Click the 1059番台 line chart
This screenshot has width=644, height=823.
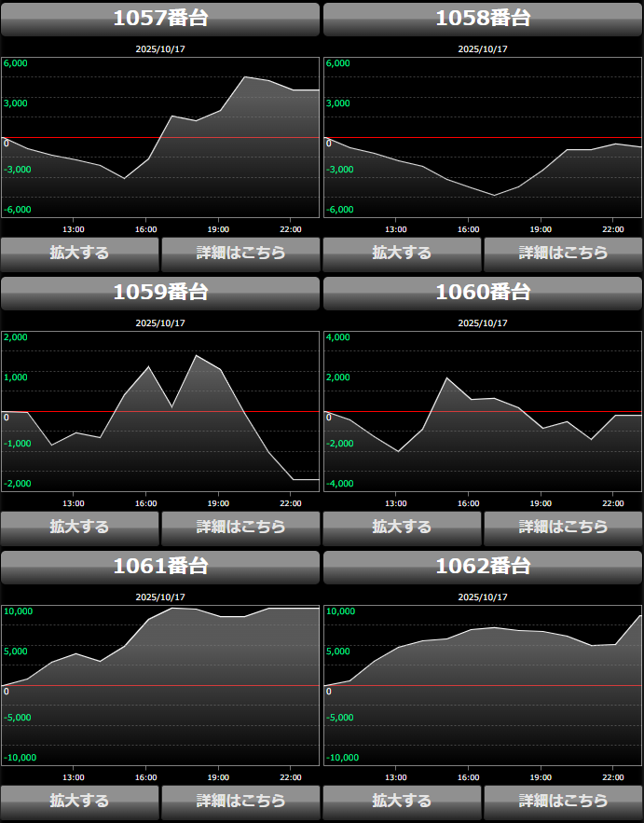pyautogui.click(x=160, y=414)
